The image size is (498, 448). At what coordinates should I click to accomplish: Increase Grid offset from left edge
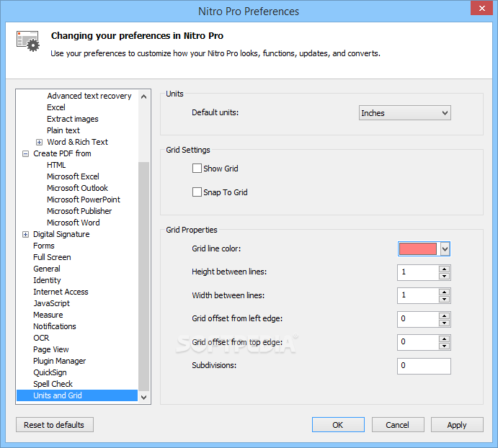tap(445, 316)
